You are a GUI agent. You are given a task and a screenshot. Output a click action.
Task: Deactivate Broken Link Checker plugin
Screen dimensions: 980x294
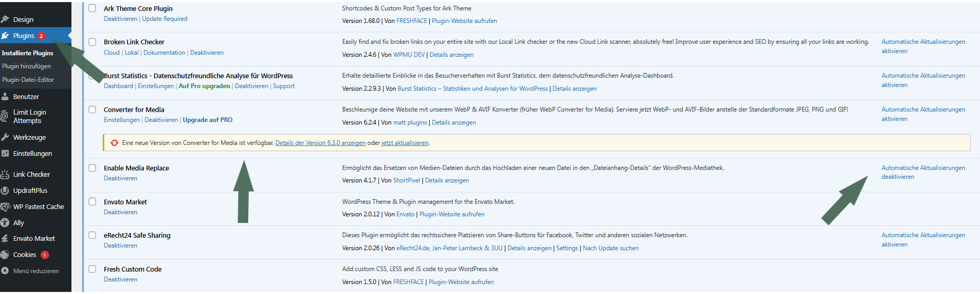pyautogui.click(x=207, y=53)
